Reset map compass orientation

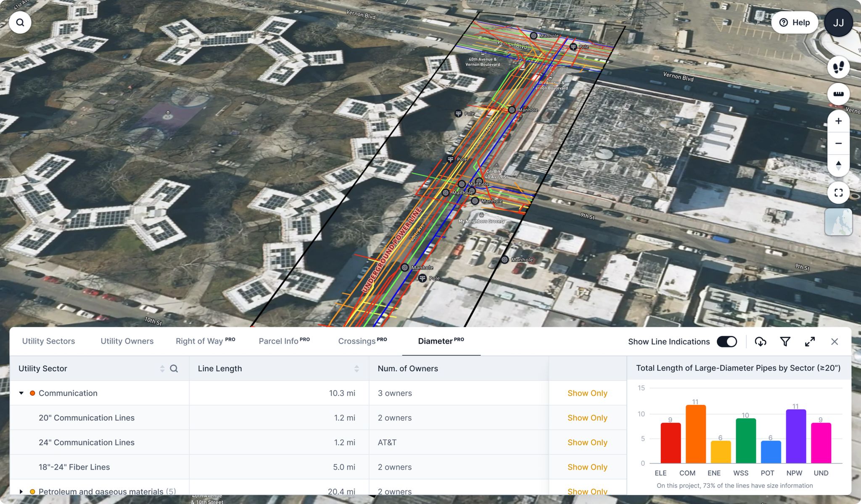pyautogui.click(x=838, y=165)
